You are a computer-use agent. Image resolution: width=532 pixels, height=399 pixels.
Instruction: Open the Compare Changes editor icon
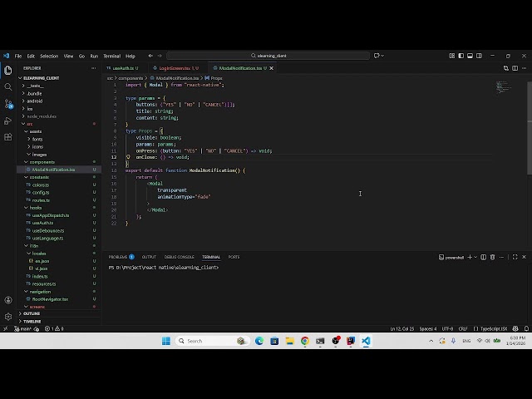pyautogui.click(x=506, y=68)
